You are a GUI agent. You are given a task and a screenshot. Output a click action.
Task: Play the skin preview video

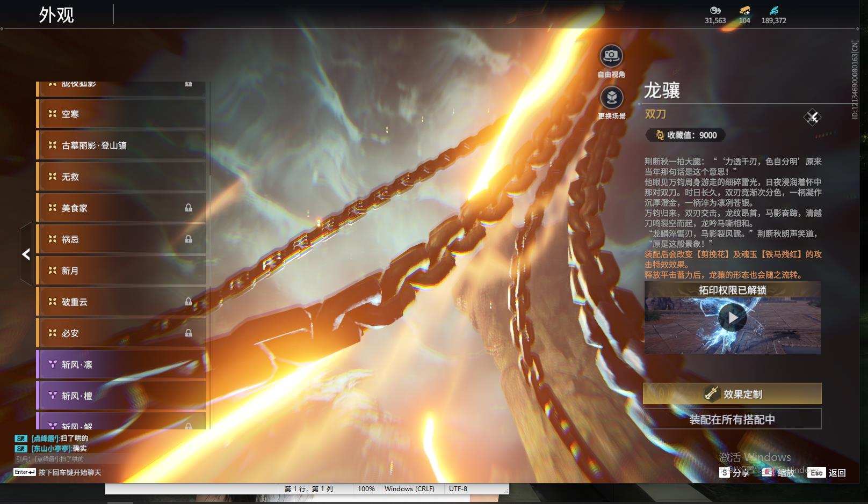pos(732,318)
